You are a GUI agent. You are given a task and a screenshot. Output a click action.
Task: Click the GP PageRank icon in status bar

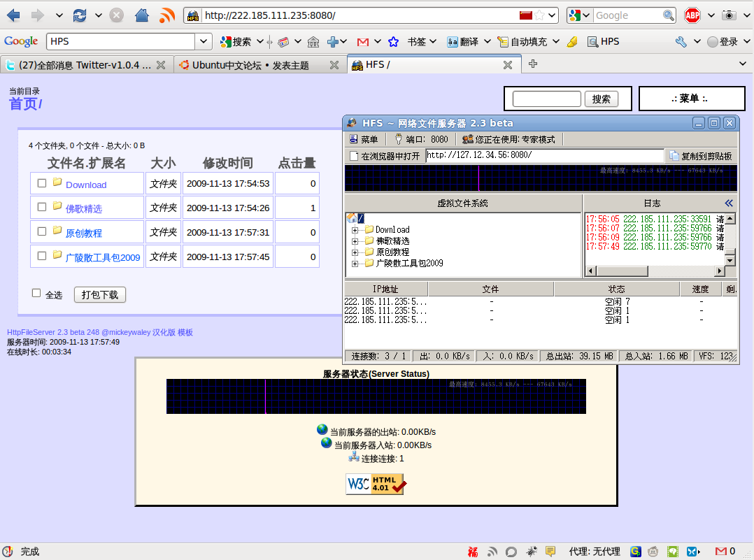[636, 552]
